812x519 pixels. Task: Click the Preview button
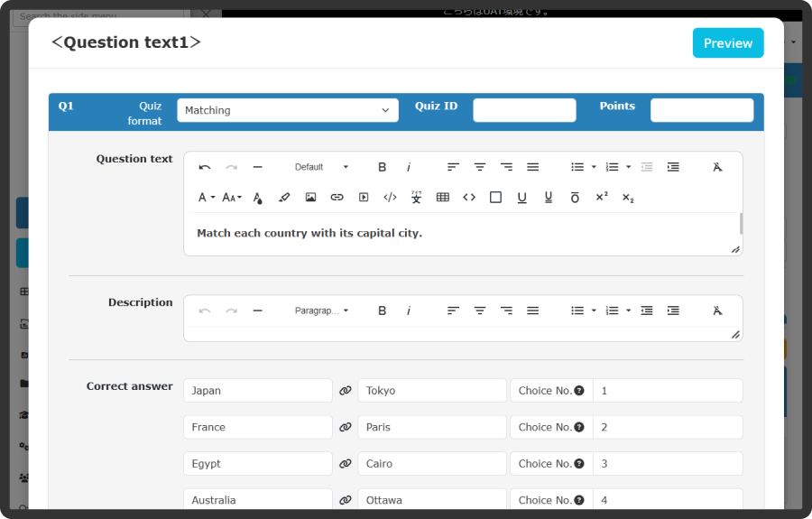(728, 43)
